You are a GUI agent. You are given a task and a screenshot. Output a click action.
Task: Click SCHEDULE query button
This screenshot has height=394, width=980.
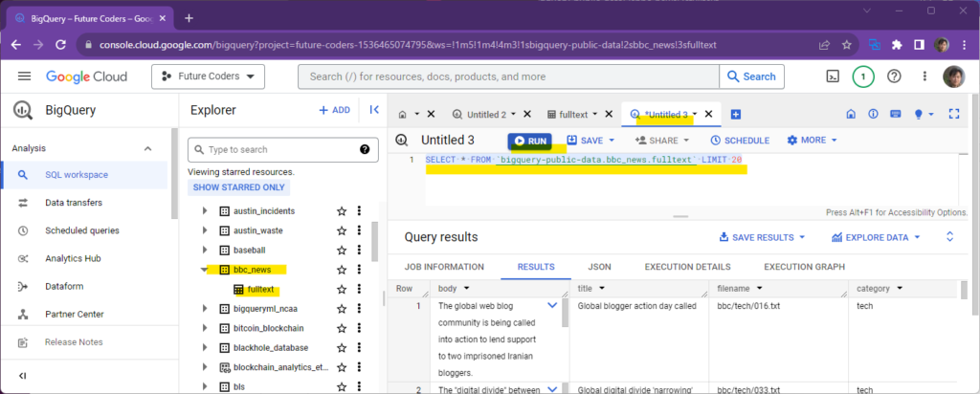(740, 141)
